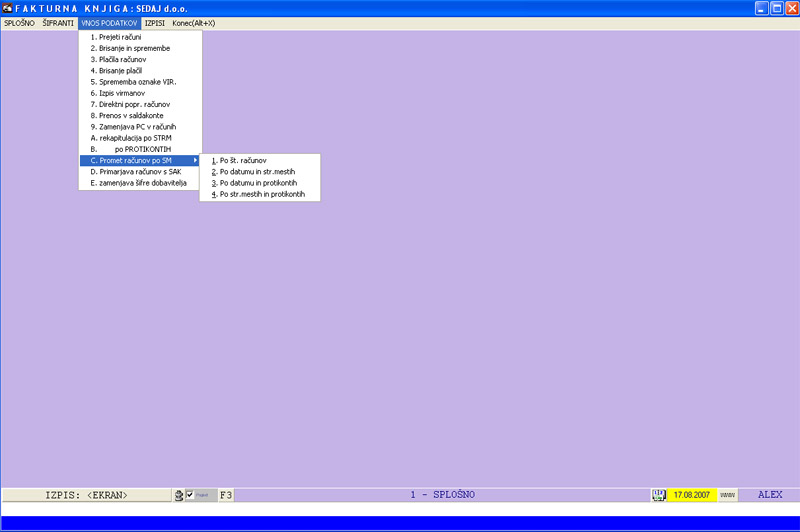
Task: Click the yellow date field 17.08.2007
Action: point(692,495)
